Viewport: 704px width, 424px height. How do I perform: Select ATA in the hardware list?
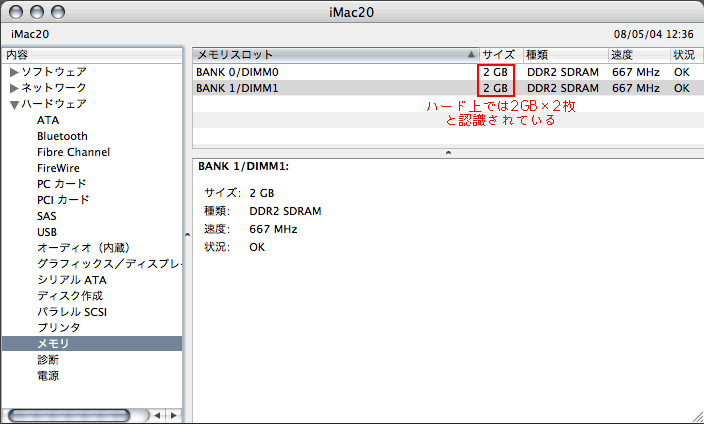click(x=48, y=120)
